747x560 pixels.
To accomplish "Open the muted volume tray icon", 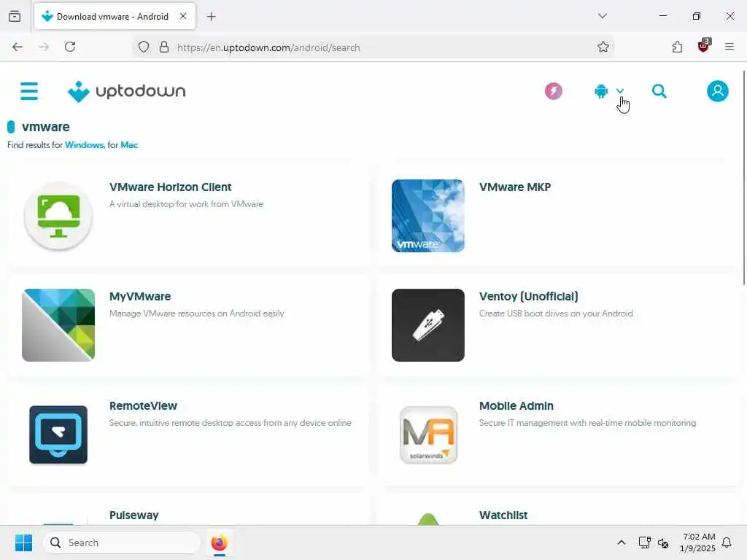I will 662,542.
